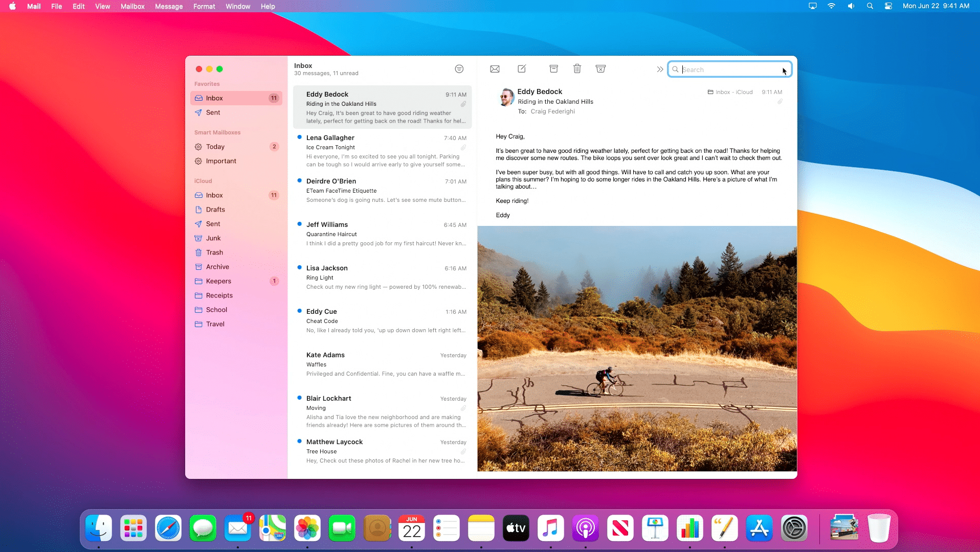This screenshot has height=552, width=980.
Task: Open email from Lena Gallagher
Action: coord(382,151)
